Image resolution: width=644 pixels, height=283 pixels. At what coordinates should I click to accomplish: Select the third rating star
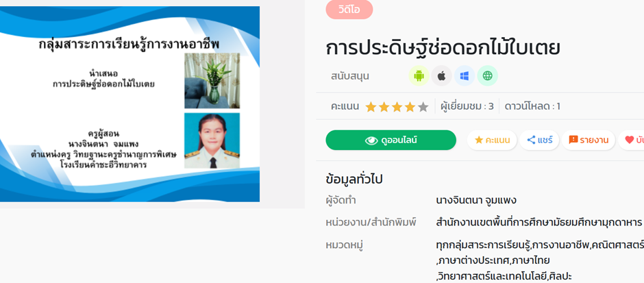click(x=397, y=107)
